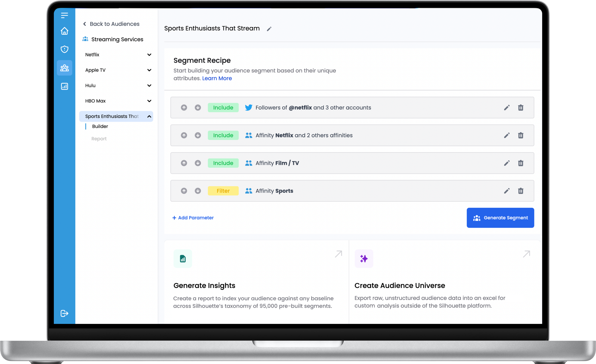This screenshot has height=364, width=596.
Task: Toggle Include tag on Followers of @netflix
Action: (223, 108)
